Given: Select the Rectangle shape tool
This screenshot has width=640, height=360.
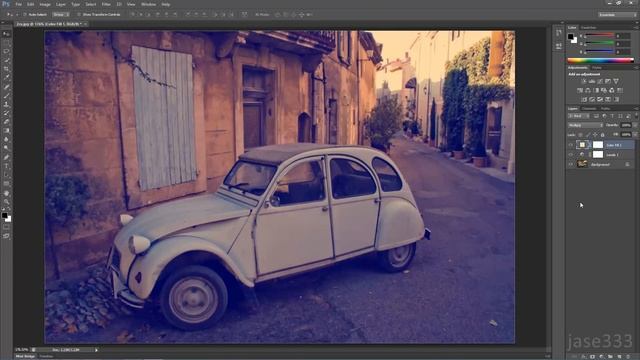Looking at the screenshot, I should 6,184.
